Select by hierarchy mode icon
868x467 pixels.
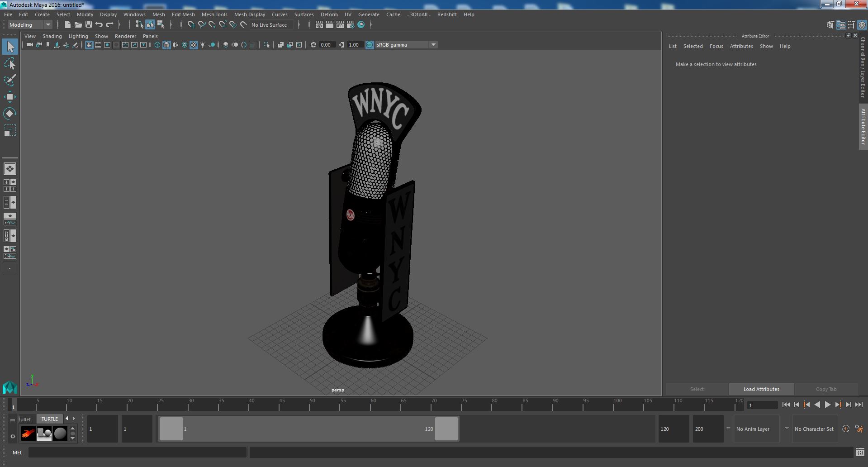pos(139,25)
